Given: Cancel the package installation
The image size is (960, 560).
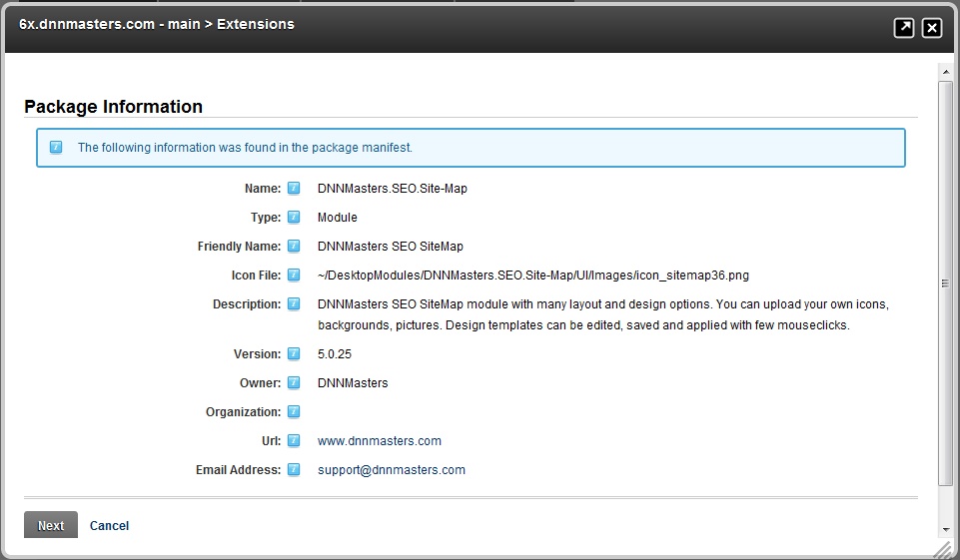Looking at the screenshot, I should click(109, 526).
